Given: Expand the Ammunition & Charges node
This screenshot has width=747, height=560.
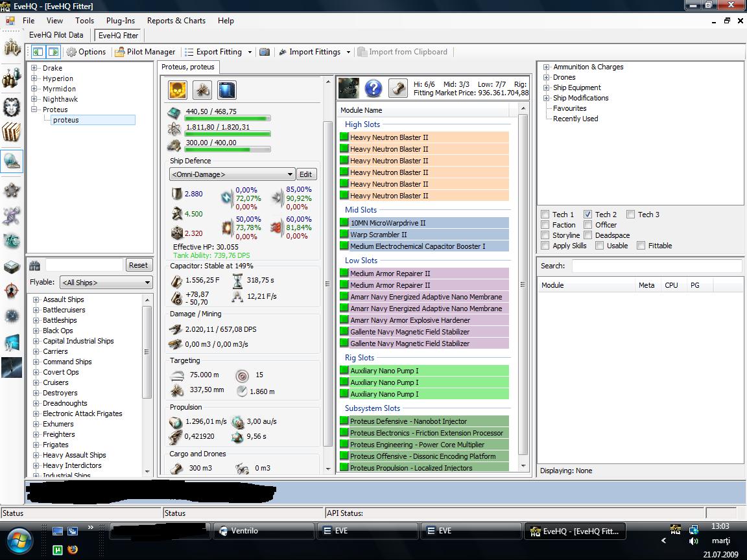Looking at the screenshot, I should pos(547,67).
